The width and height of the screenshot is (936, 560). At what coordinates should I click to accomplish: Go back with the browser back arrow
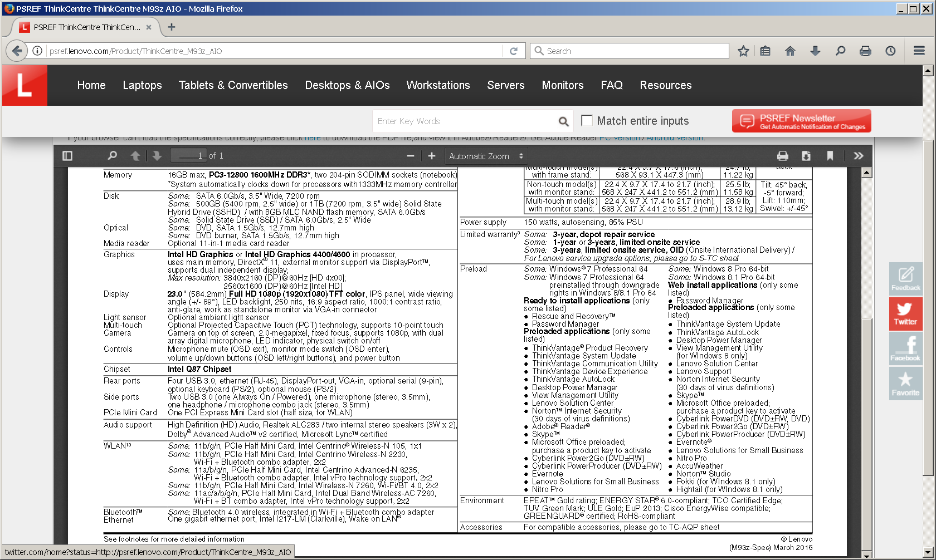pyautogui.click(x=17, y=51)
